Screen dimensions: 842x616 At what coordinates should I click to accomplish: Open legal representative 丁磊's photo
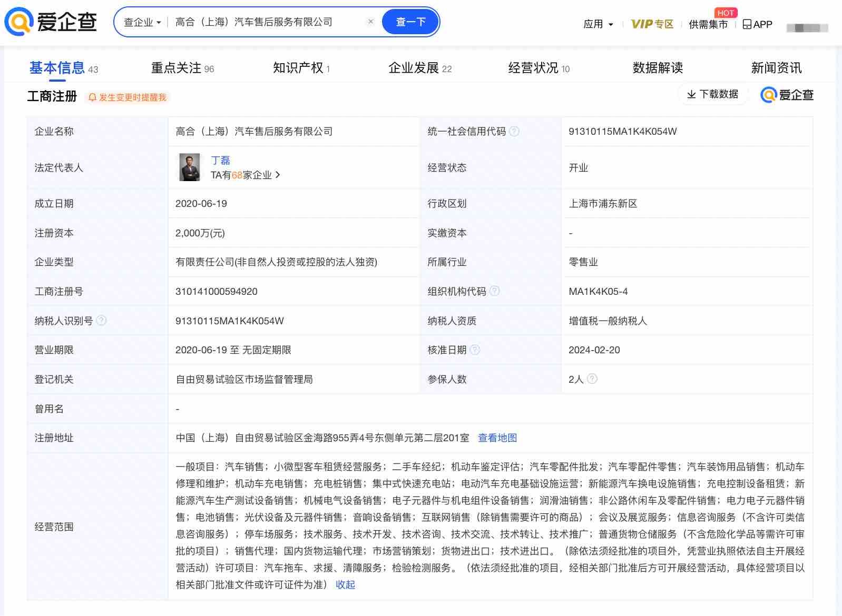(x=190, y=167)
